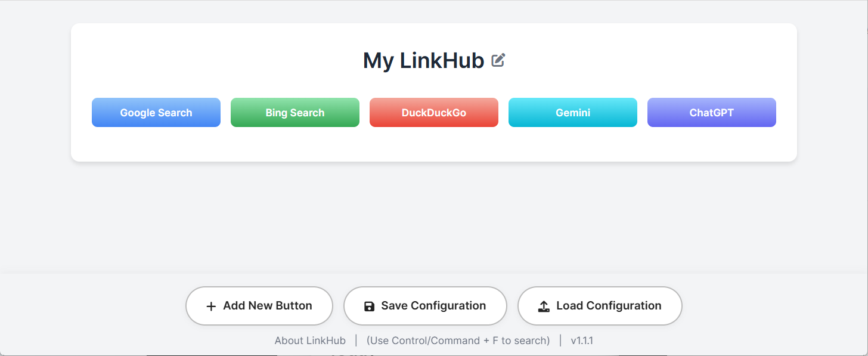Image resolution: width=868 pixels, height=356 pixels.
Task: Click the Save Configuration label text
Action: [x=433, y=306]
